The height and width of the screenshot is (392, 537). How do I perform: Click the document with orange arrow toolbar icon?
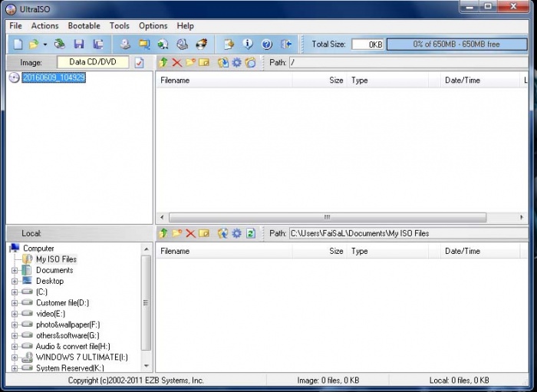[229, 44]
